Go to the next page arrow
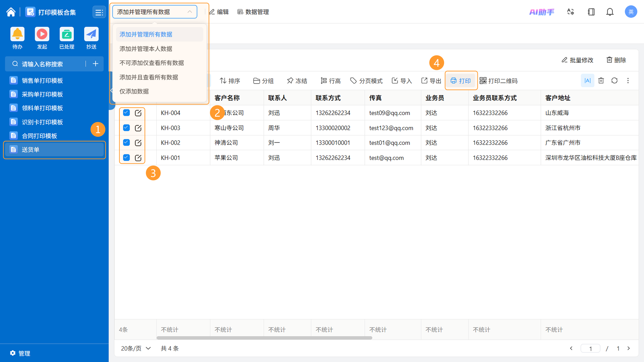The width and height of the screenshot is (644, 362). coord(629,348)
